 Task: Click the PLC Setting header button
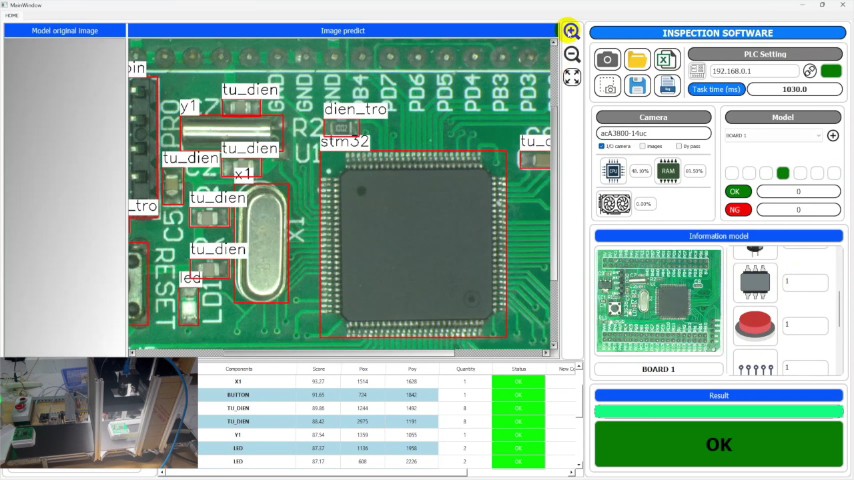765,54
